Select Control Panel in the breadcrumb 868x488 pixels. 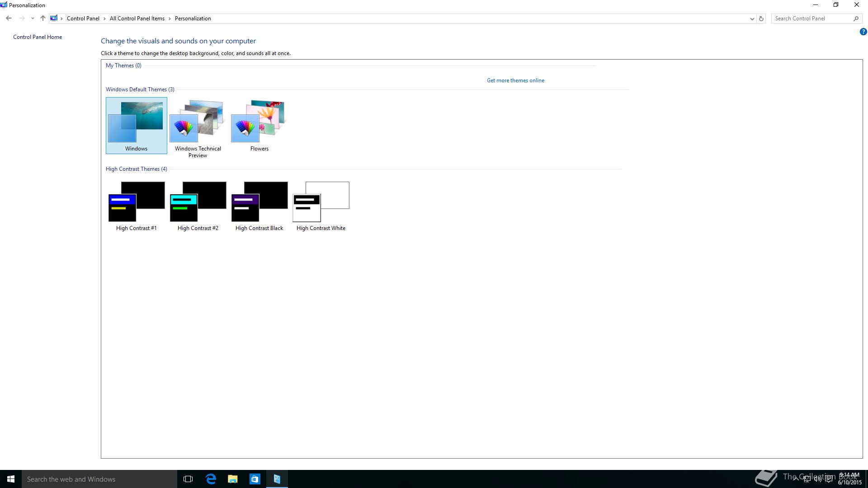click(83, 19)
